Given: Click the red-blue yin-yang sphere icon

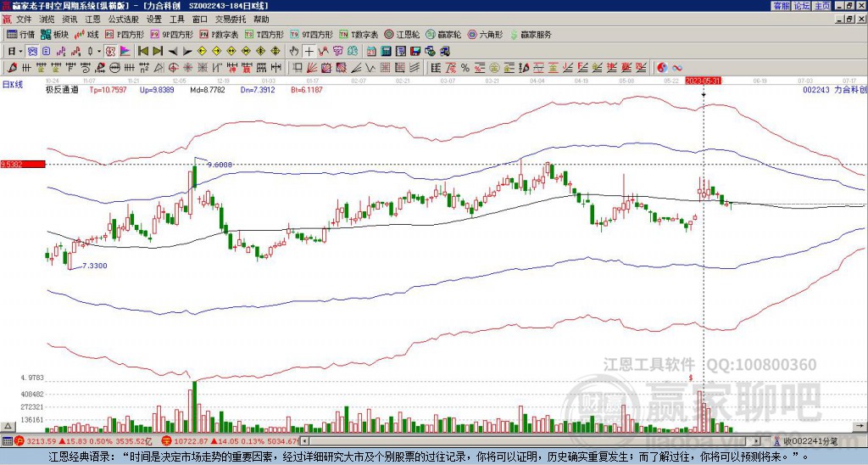Looking at the screenshot, I should point(662,68).
